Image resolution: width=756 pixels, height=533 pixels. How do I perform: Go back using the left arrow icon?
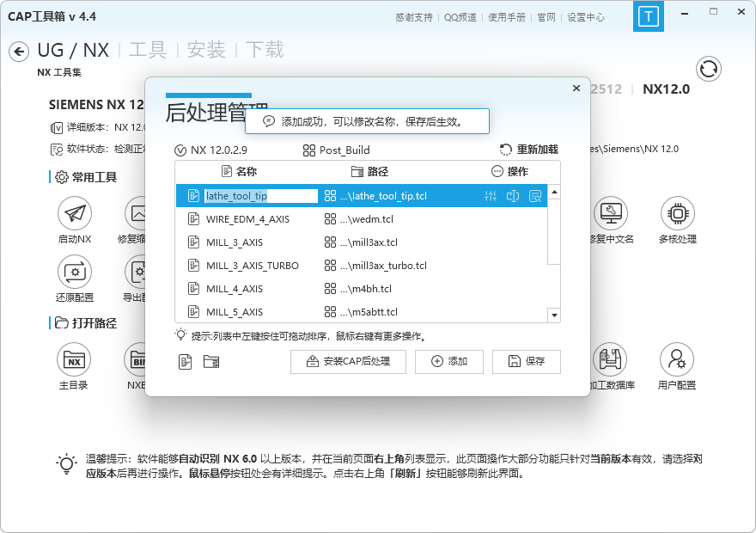[x=19, y=52]
